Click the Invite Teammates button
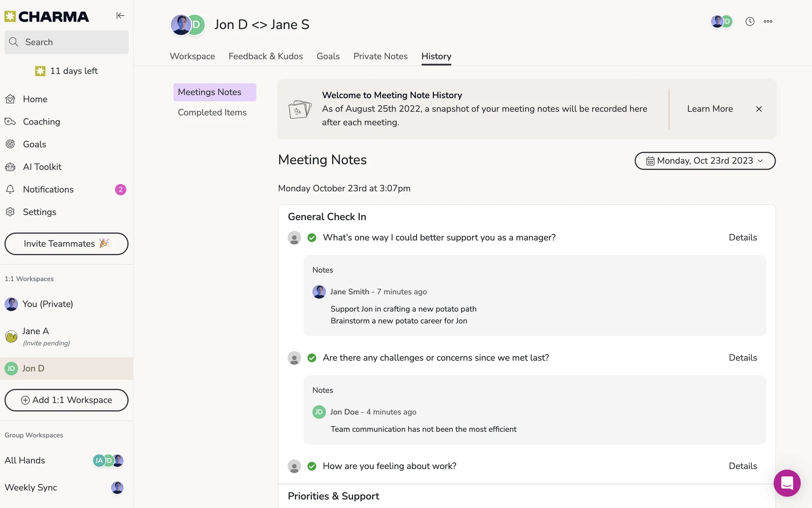Image resolution: width=812 pixels, height=508 pixels. (x=66, y=244)
